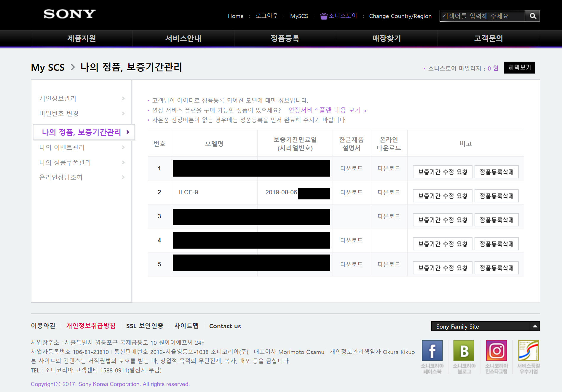Type in the search input field
The height and width of the screenshot is (392, 562).
coord(482,16)
